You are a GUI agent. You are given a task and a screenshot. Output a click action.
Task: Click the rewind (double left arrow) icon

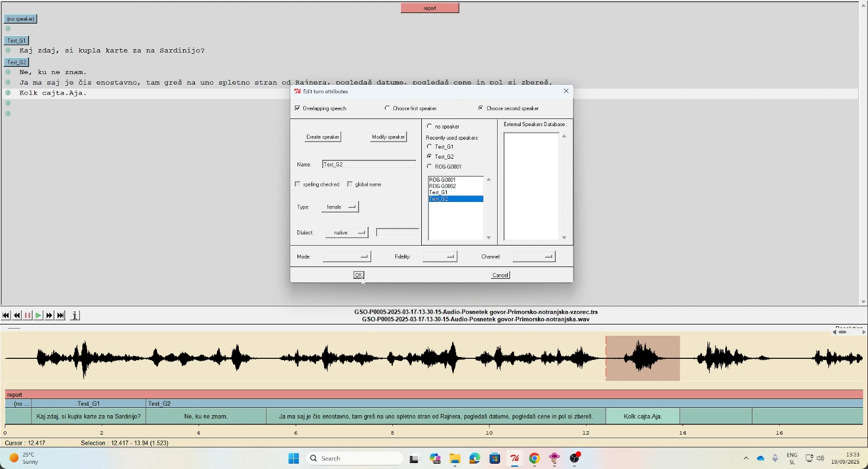click(17, 316)
